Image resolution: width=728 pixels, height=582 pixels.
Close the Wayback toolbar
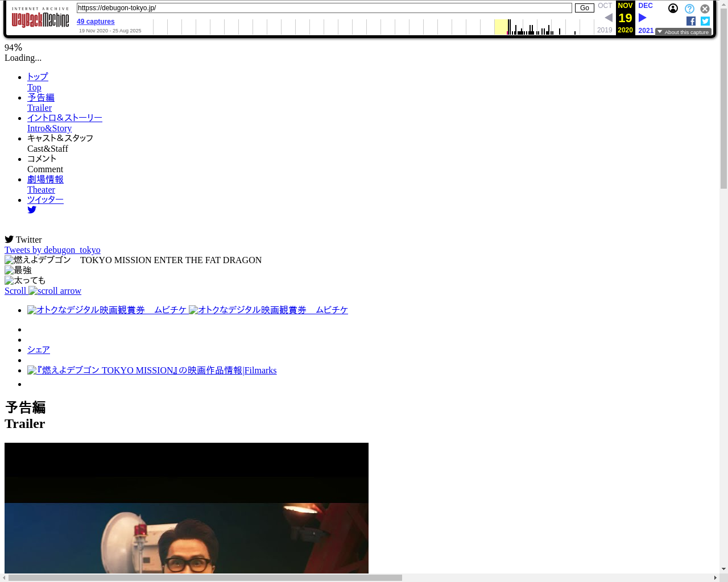pos(705,9)
